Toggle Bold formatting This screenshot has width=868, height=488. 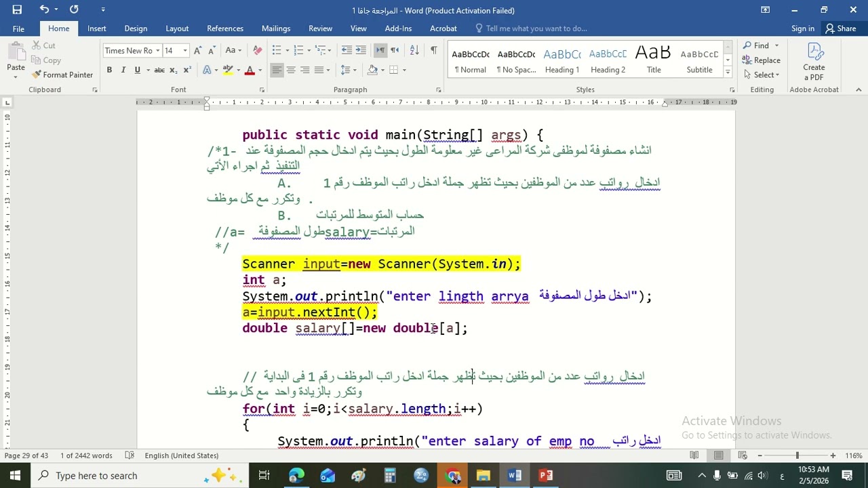pyautogui.click(x=109, y=70)
